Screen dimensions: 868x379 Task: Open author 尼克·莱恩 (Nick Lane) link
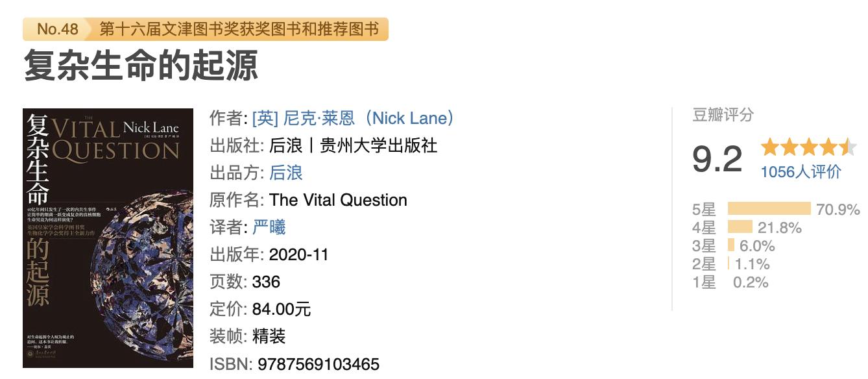pyautogui.click(x=354, y=118)
